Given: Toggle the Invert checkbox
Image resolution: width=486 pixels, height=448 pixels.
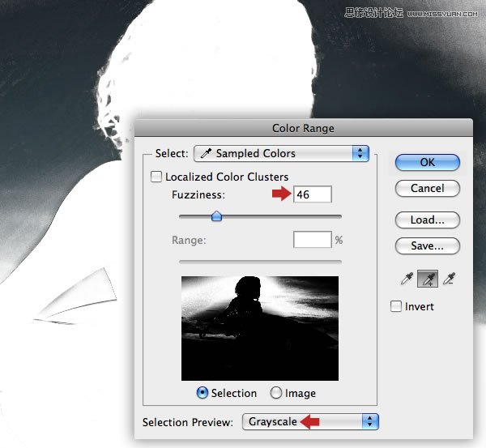Looking at the screenshot, I should click(x=396, y=306).
